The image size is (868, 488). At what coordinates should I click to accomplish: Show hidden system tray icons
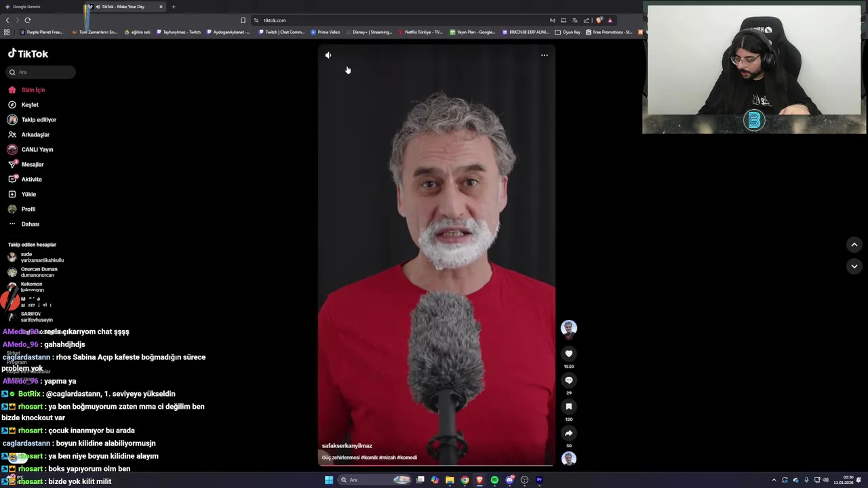(774, 480)
